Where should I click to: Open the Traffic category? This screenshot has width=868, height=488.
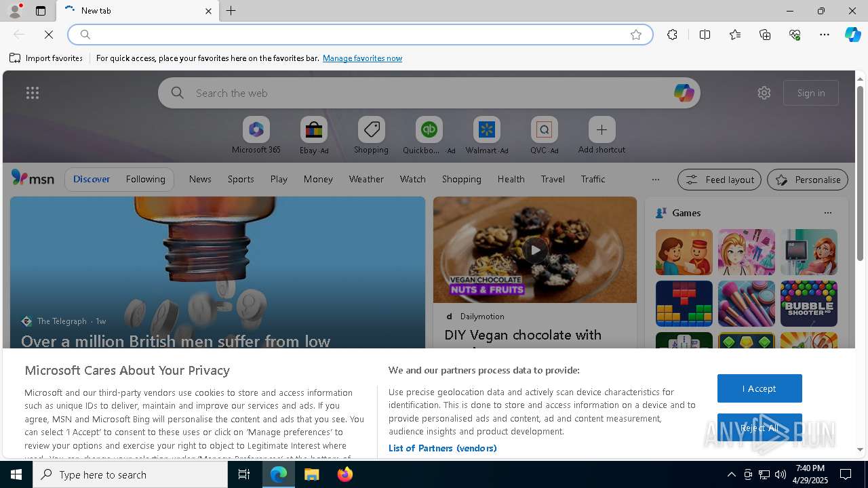tap(593, 179)
